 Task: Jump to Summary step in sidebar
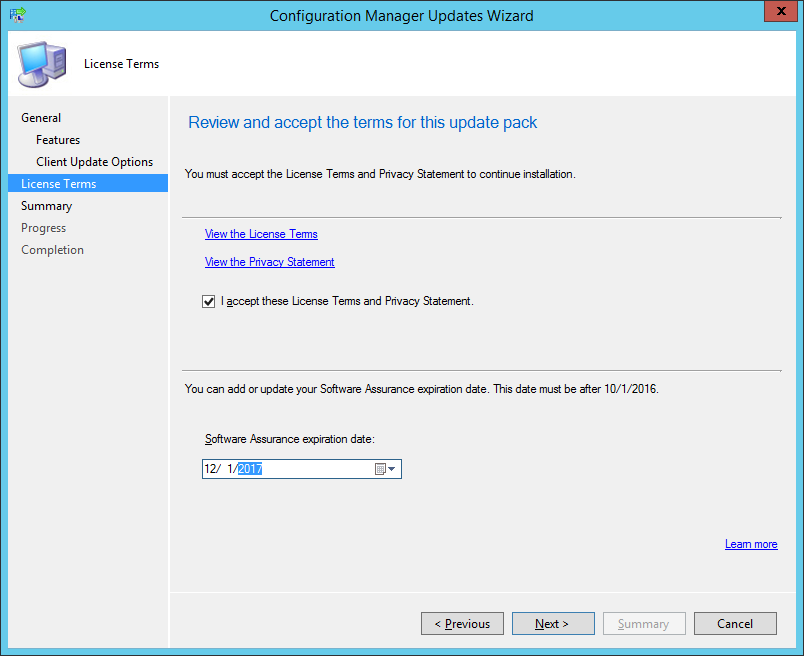click(x=47, y=206)
